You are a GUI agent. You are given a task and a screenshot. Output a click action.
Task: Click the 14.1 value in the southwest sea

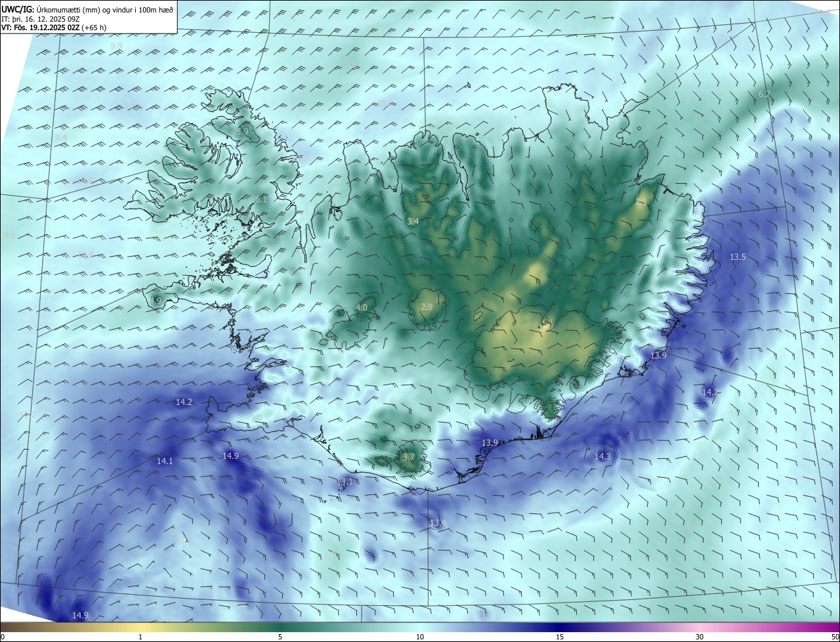tap(165, 461)
